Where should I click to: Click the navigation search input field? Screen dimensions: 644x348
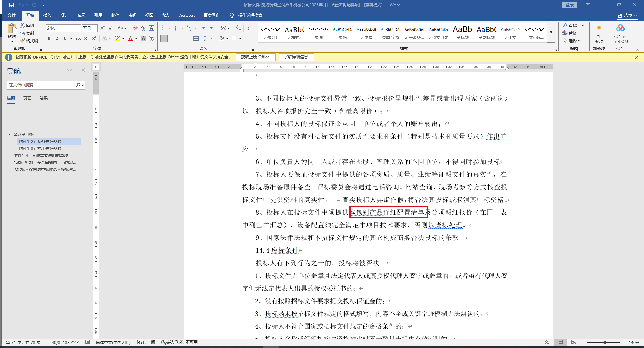tap(41, 85)
